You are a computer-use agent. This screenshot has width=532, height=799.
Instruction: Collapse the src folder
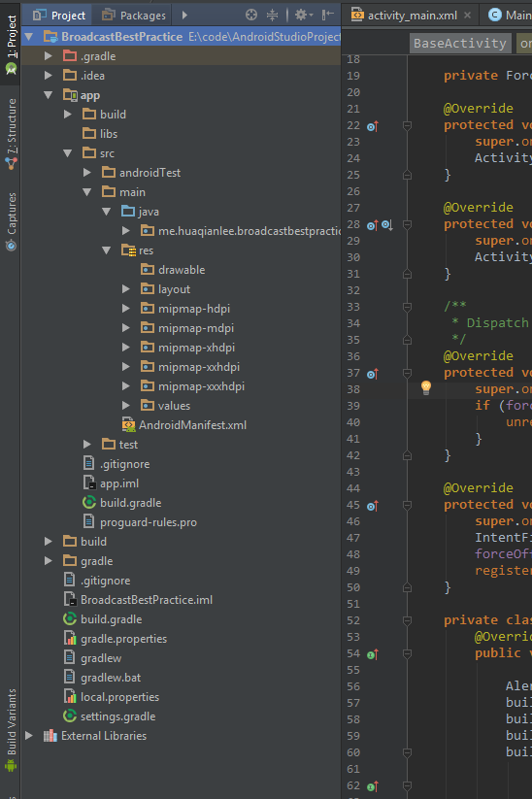point(68,152)
